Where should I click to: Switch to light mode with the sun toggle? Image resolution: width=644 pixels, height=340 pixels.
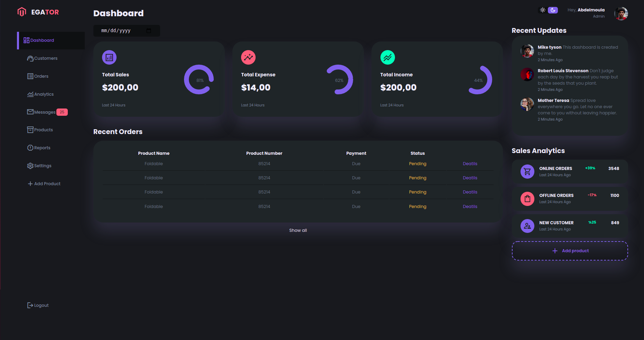pyautogui.click(x=542, y=10)
